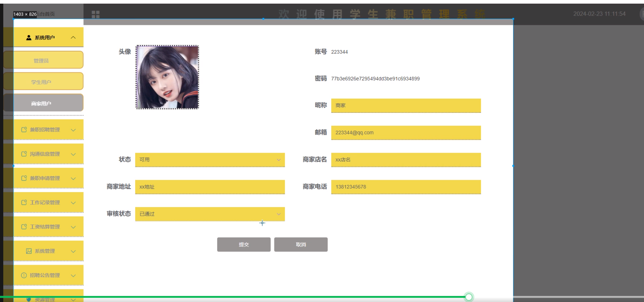The width and height of the screenshot is (644, 302).
Task: Expand the 工作记录管理 chevron
Action: click(73, 203)
